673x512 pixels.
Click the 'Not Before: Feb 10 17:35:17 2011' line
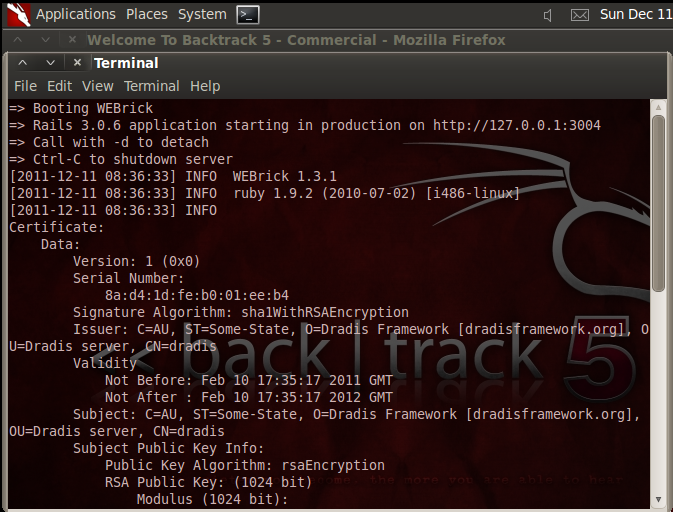249,380
